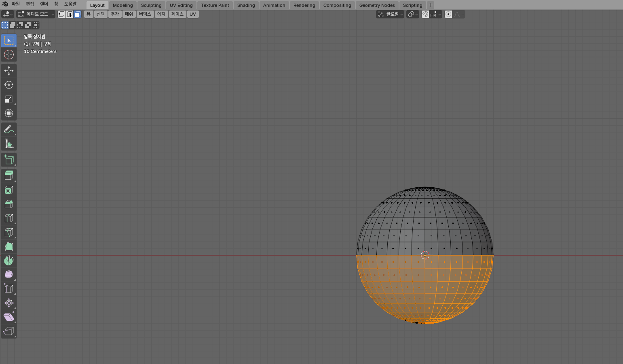
Task: Choose the Shrink/Fatten tool
Action: point(9,303)
